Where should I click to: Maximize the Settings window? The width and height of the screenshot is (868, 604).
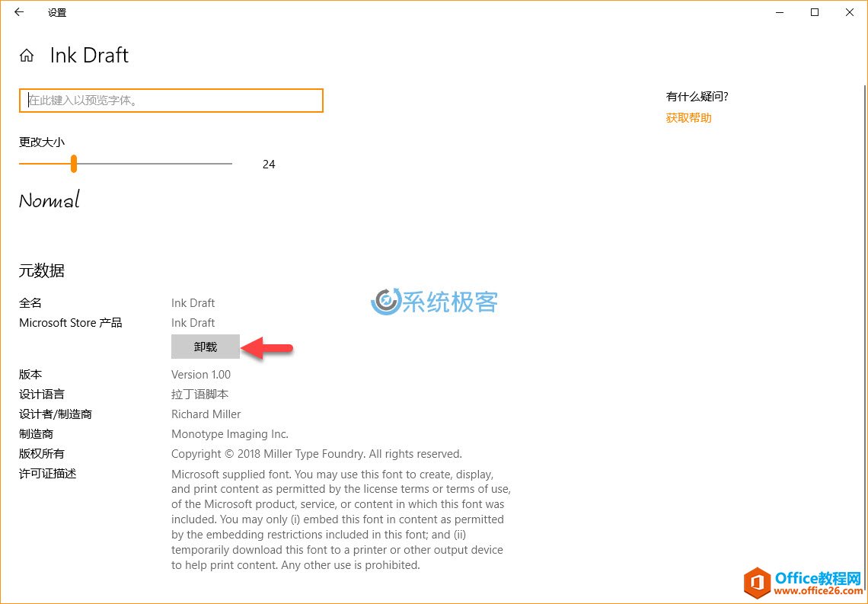pos(815,12)
